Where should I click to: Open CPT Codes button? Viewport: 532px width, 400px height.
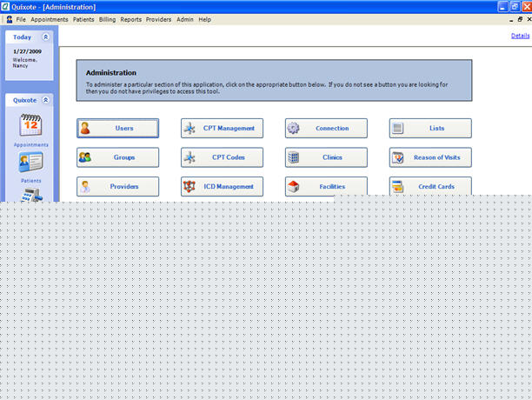click(222, 157)
